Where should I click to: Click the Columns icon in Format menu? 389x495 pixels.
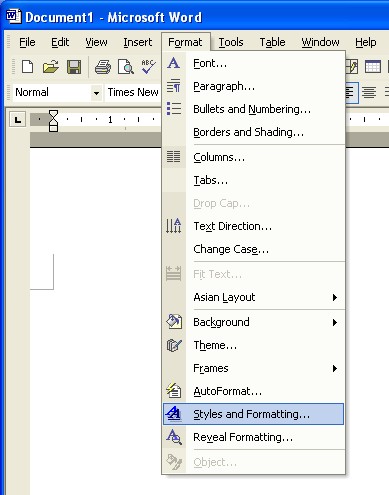[x=173, y=156]
